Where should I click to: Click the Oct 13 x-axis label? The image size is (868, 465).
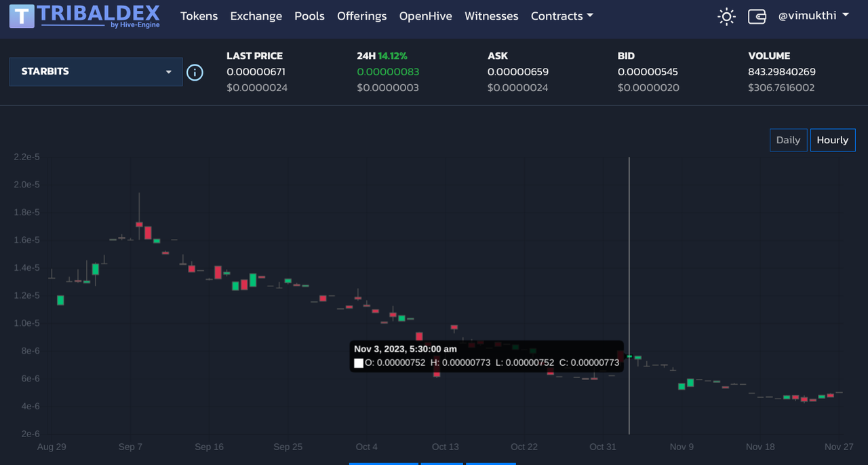[x=446, y=447]
